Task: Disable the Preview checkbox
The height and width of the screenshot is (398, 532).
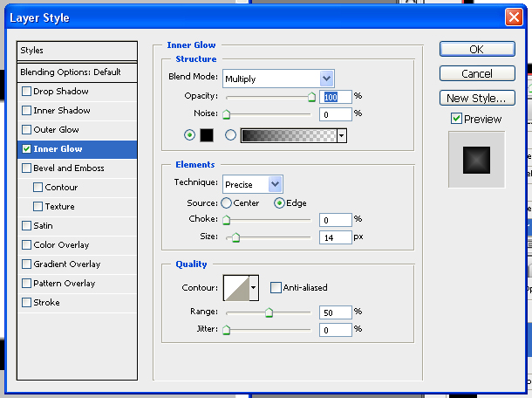Action: tap(456, 119)
